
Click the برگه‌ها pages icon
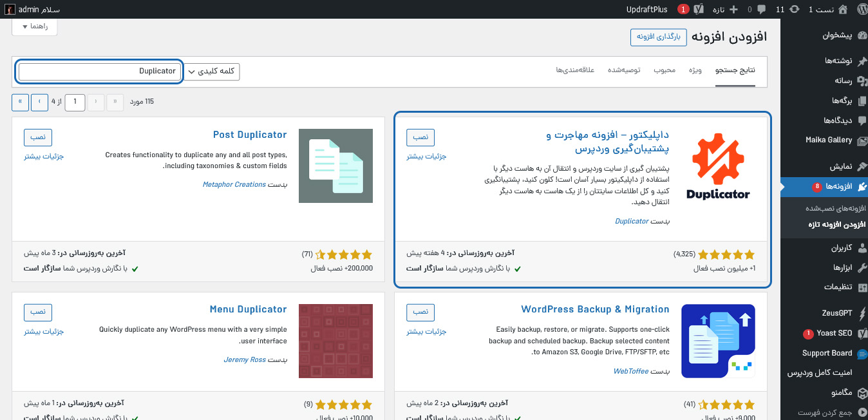click(x=862, y=100)
